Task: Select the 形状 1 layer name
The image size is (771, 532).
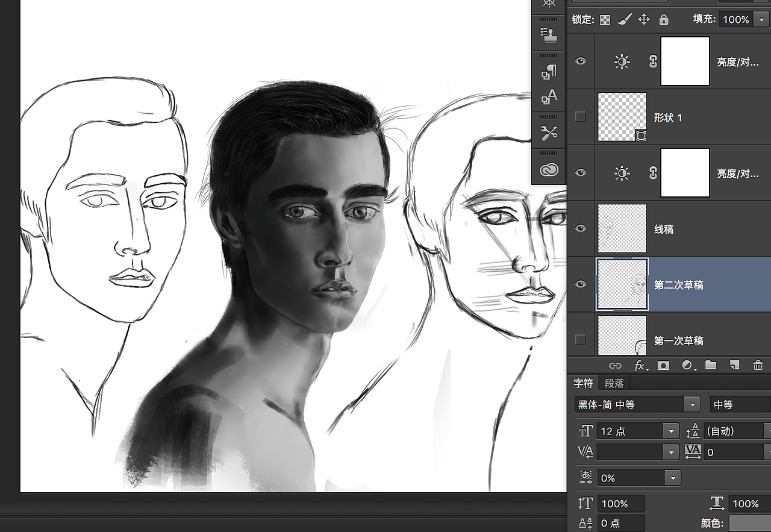Action: (668, 117)
